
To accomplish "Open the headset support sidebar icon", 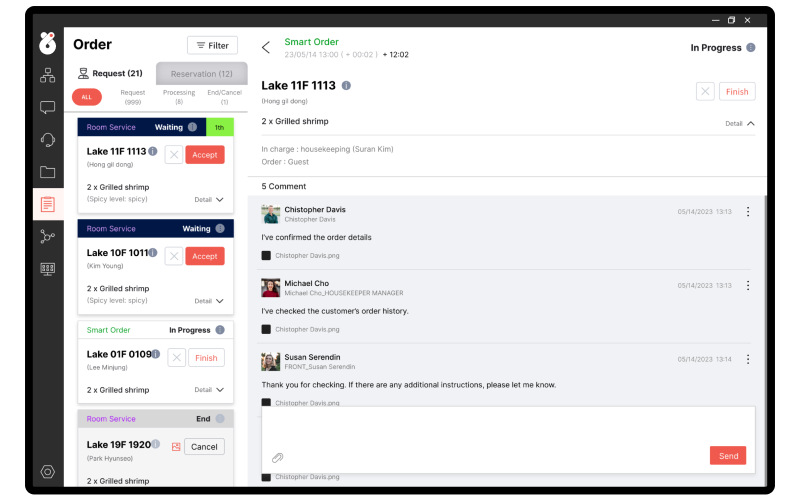I will (47, 139).
